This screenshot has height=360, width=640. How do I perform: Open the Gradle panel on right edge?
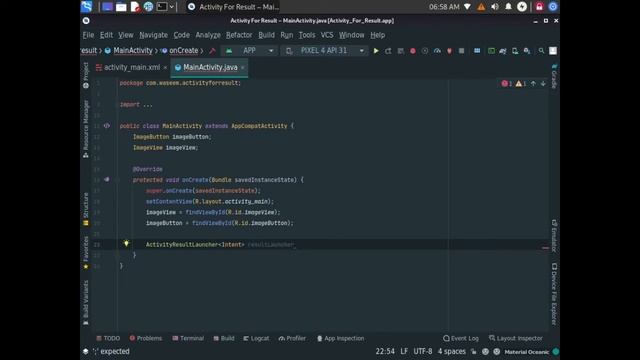[554, 76]
